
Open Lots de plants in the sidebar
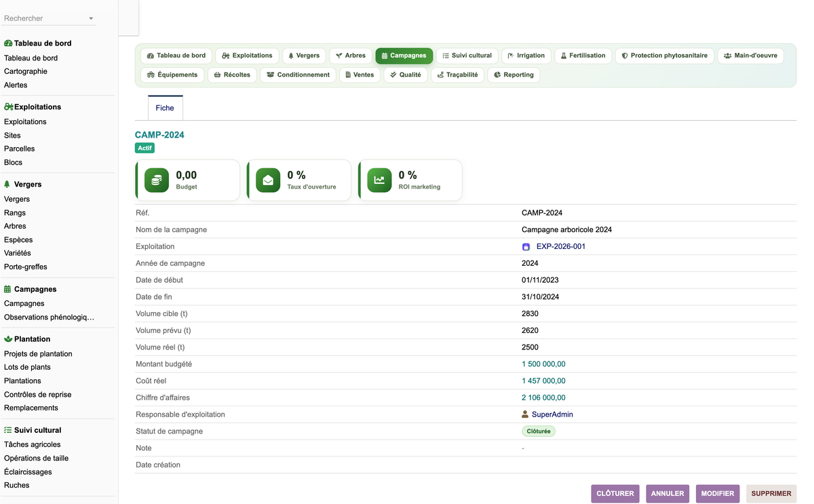click(27, 367)
